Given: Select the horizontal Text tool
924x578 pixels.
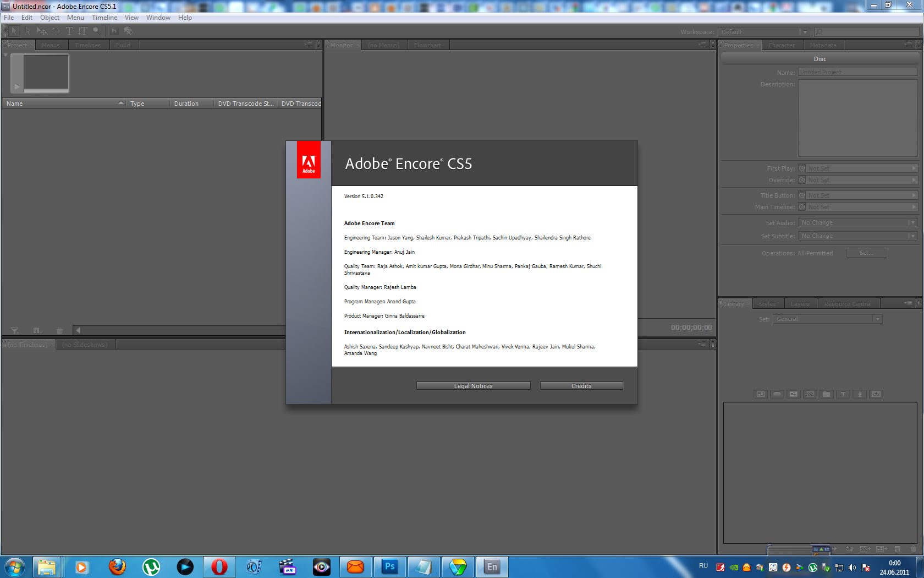Looking at the screenshot, I should (x=69, y=31).
